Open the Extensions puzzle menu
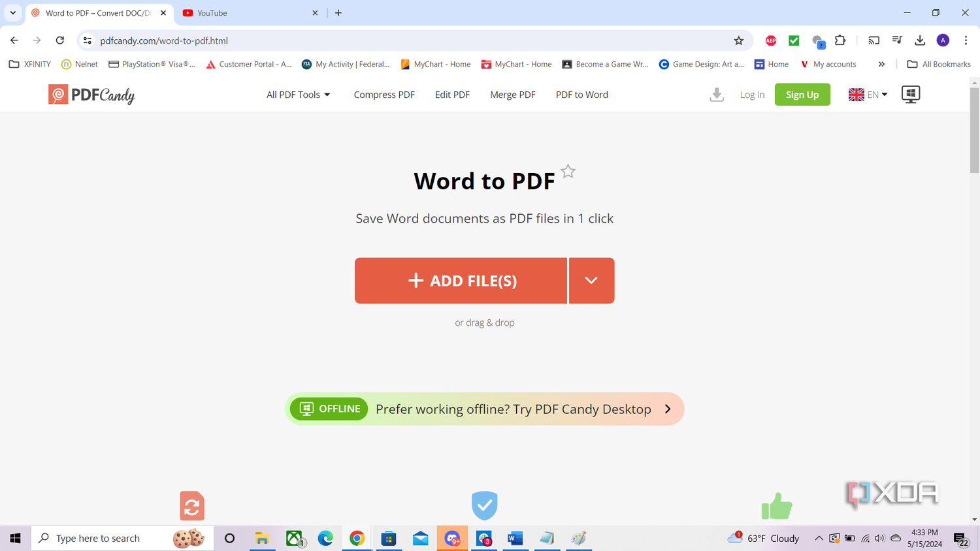The image size is (980, 551). [x=840, y=40]
